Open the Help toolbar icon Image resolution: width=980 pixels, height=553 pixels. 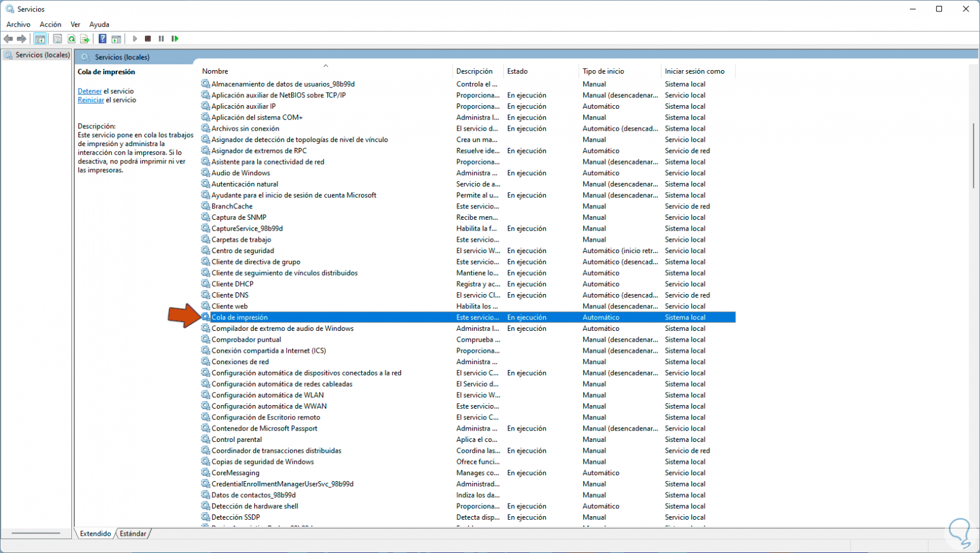pos(102,39)
